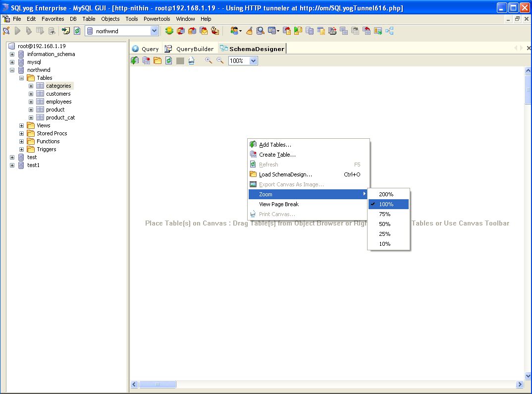The width and height of the screenshot is (532, 394).
Task: Select the product_cat table in tree
Action: coord(60,117)
